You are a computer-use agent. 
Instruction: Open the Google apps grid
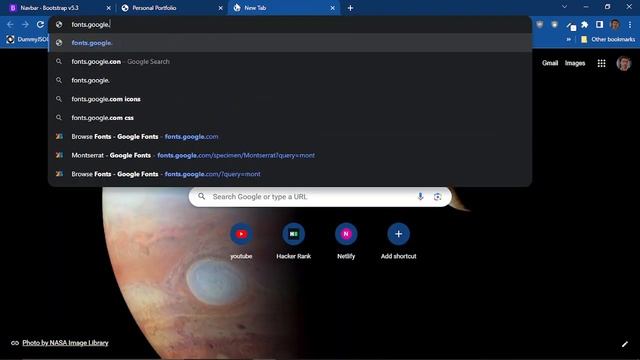pos(601,63)
